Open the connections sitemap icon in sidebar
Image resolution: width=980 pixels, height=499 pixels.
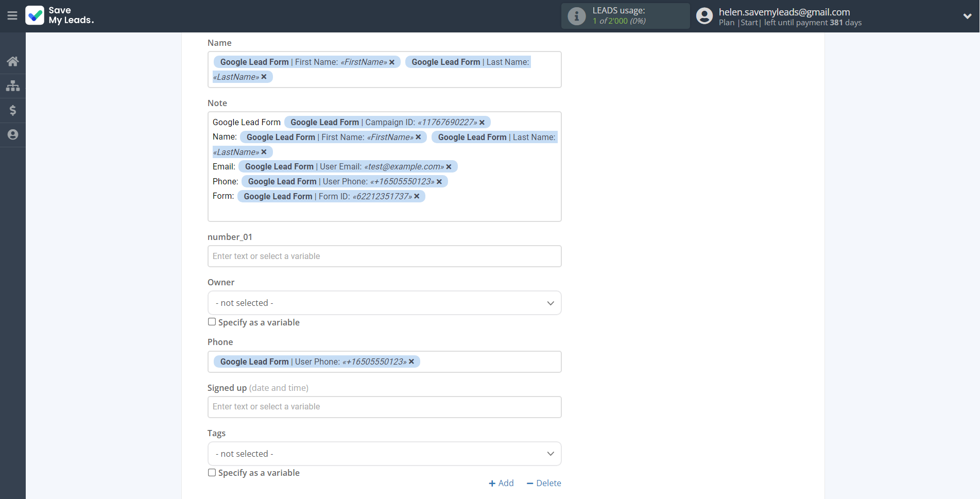click(13, 86)
